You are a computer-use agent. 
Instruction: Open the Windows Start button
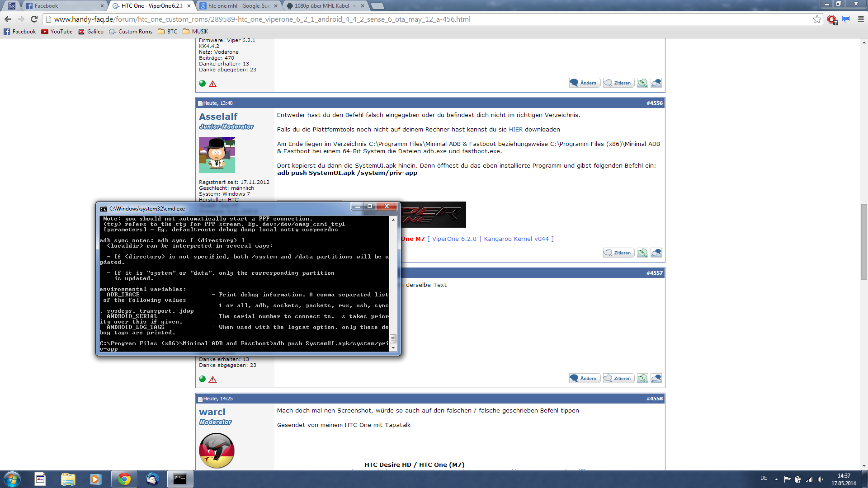point(12,479)
